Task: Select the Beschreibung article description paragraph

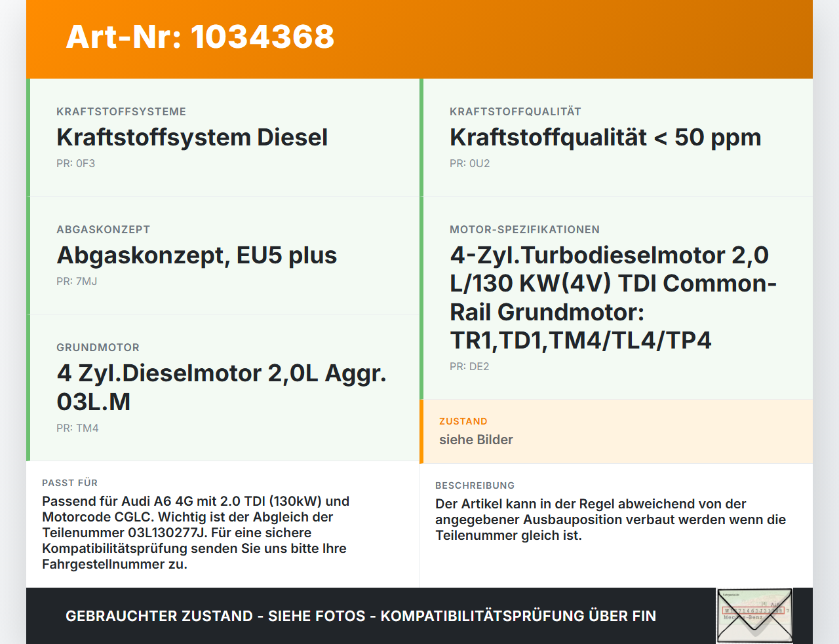Action: 611,520
